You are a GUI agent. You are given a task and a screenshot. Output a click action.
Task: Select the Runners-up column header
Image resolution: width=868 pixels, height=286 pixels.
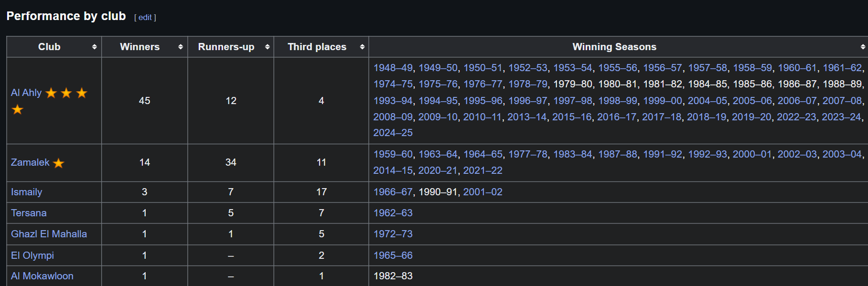coord(226,47)
